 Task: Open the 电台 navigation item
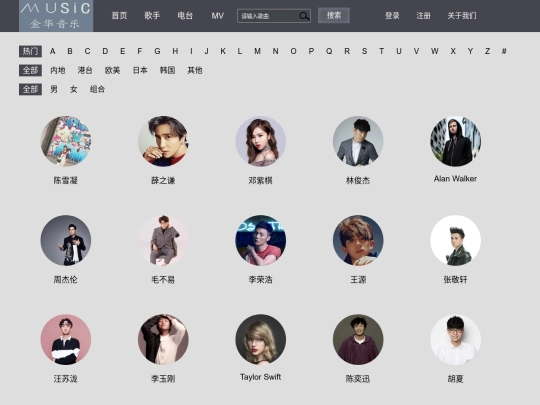tap(185, 16)
